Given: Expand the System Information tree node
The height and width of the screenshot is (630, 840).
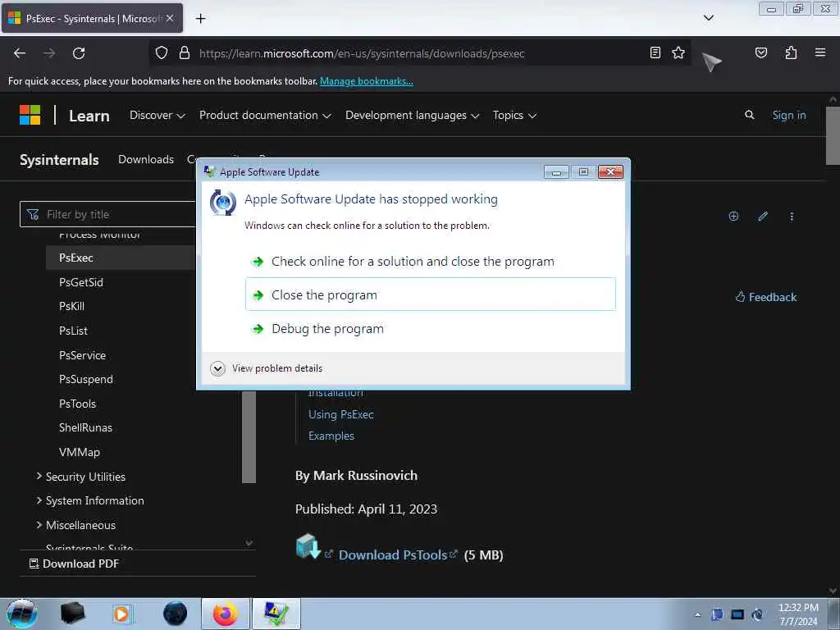Looking at the screenshot, I should click(39, 500).
